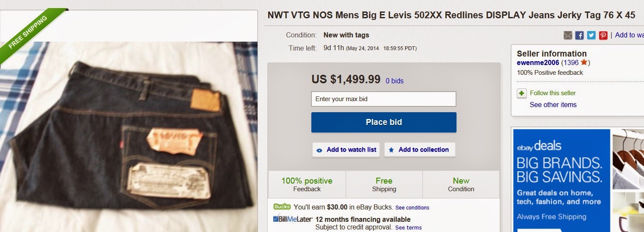
Task: Open seller ewenme2006's profile link
Action: tap(538, 62)
